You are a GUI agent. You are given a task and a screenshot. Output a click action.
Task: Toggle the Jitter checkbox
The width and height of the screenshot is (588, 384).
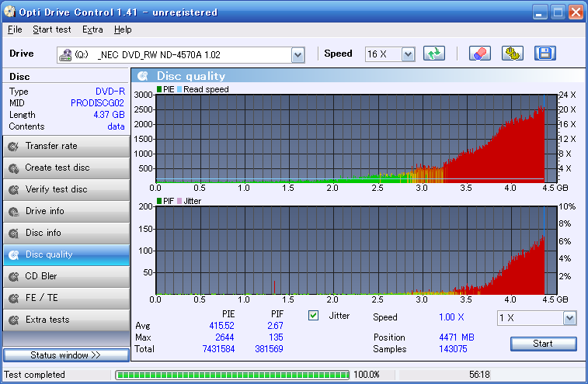pyautogui.click(x=314, y=316)
